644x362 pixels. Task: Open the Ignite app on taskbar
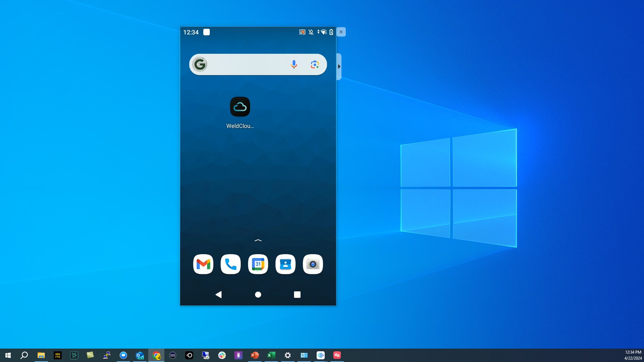(x=57, y=355)
